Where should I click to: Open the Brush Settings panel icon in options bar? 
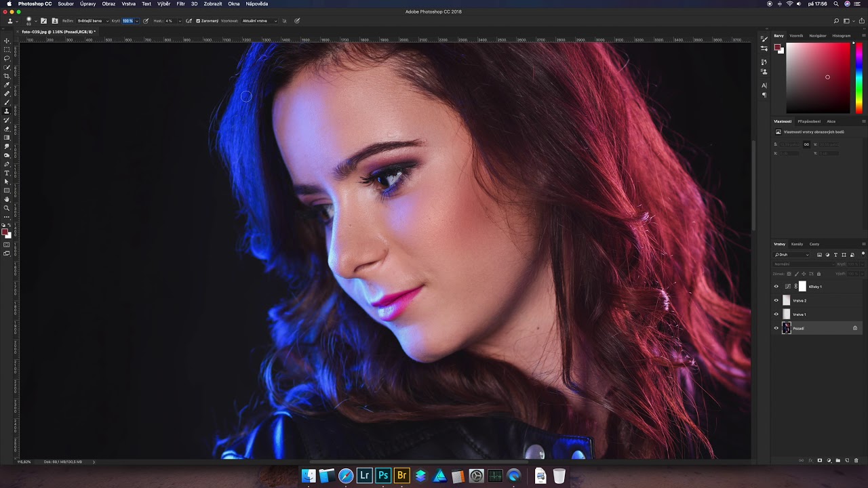(x=43, y=21)
